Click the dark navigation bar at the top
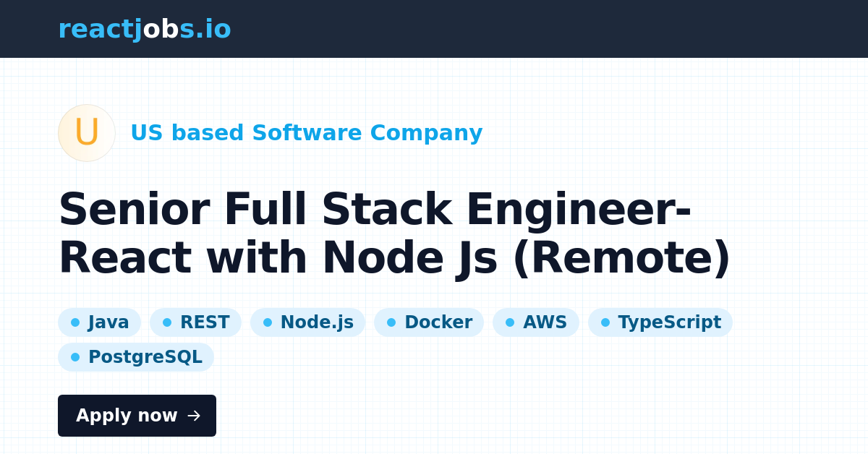 tap(434, 29)
